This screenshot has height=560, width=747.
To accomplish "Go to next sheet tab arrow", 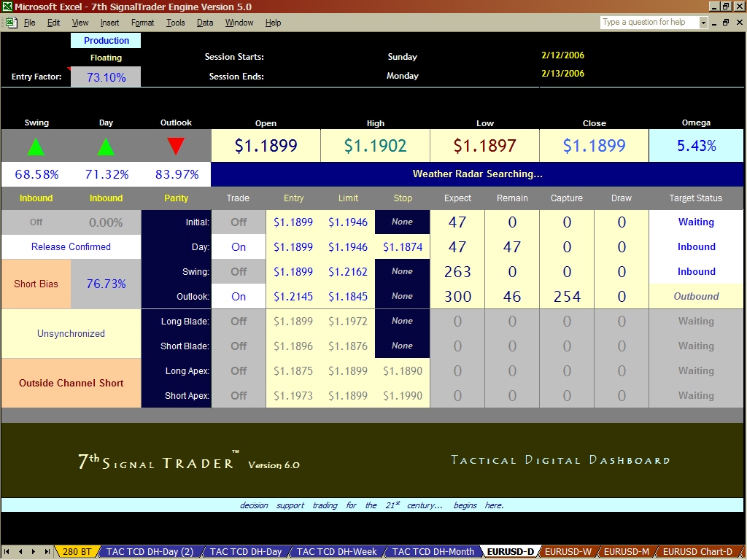I will tap(34, 551).
